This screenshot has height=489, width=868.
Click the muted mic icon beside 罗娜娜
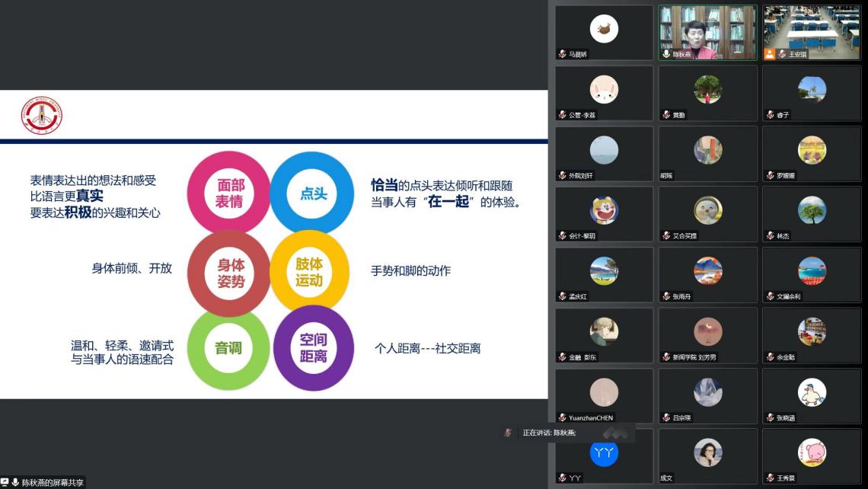pyautogui.click(x=770, y=176)
